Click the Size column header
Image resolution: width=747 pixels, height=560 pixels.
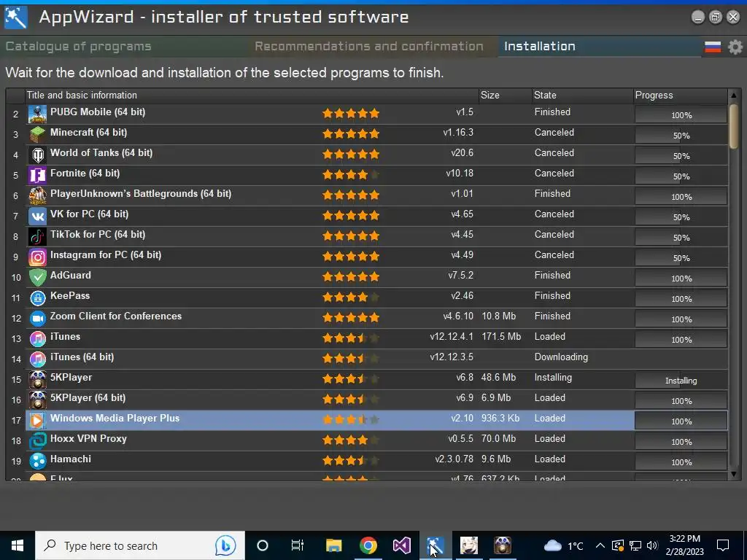[506, 96]
